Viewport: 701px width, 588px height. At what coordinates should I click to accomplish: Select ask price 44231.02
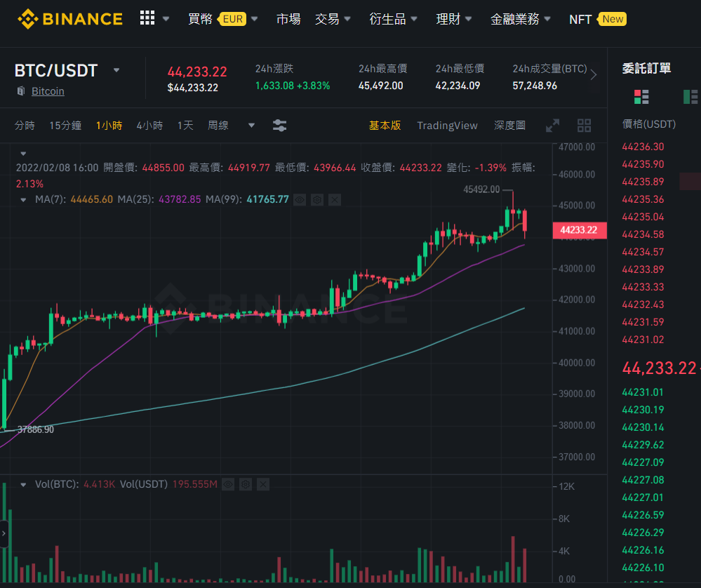pos(643,340)
